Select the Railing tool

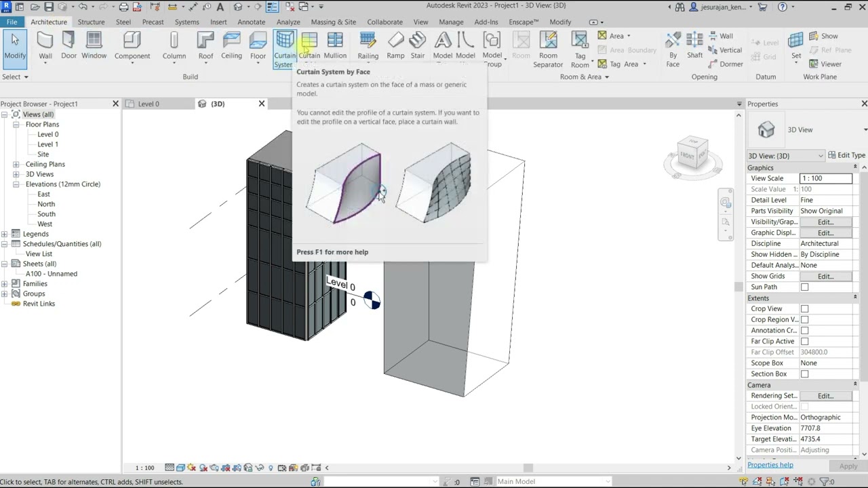click(x=368, y=46)
